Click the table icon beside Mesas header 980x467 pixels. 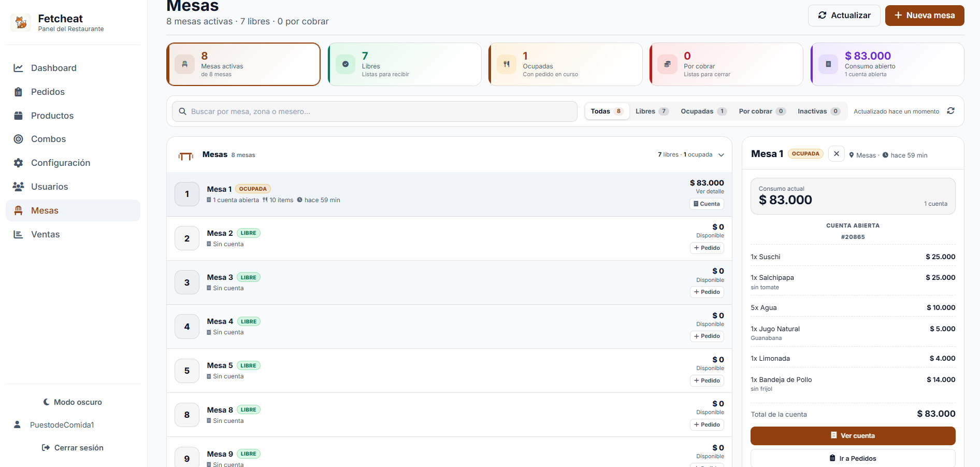pyautogui.click(x=185, y=155)
